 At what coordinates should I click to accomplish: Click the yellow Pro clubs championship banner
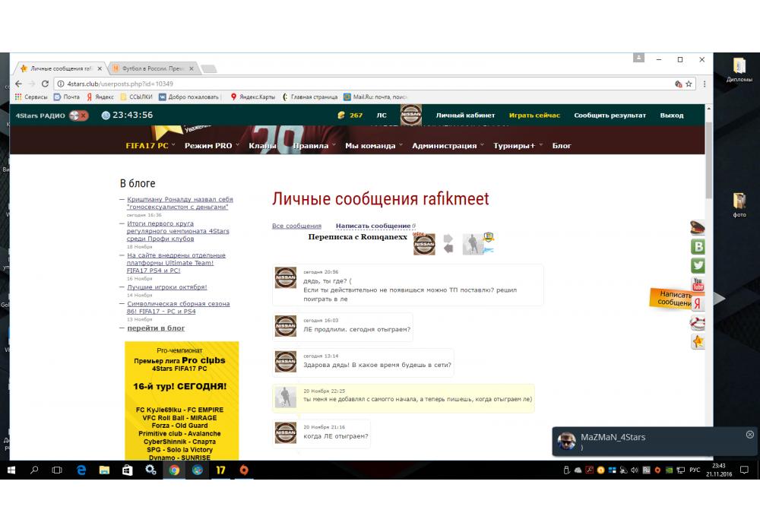pos(182,401)
